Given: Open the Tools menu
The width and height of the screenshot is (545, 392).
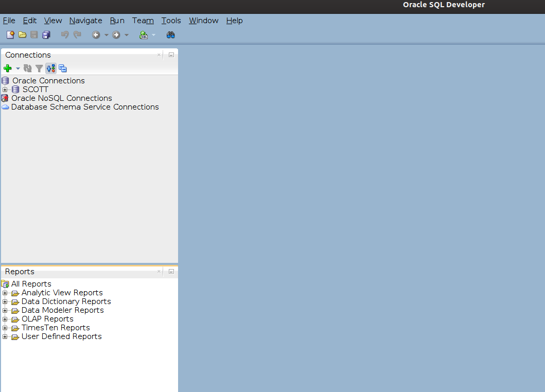Looking at the screenshot, I should 171,21.
